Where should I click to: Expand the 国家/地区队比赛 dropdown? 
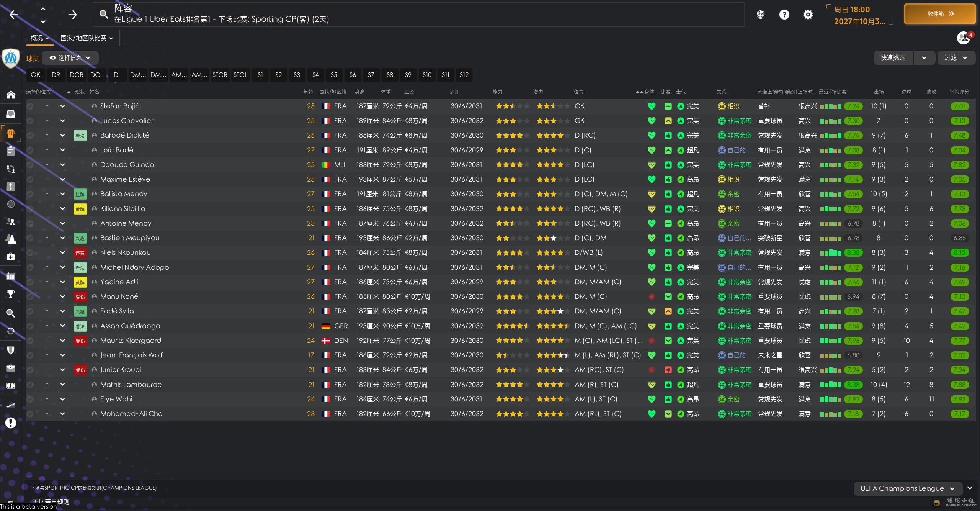point(87,38)
